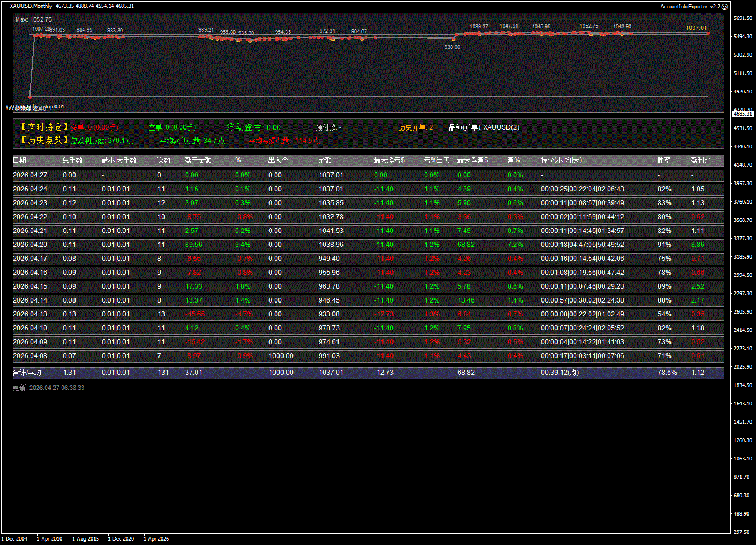Click the AccountInfoExporter smiley face icon
Screen dimensions: 756x545
tap(724, 6)
